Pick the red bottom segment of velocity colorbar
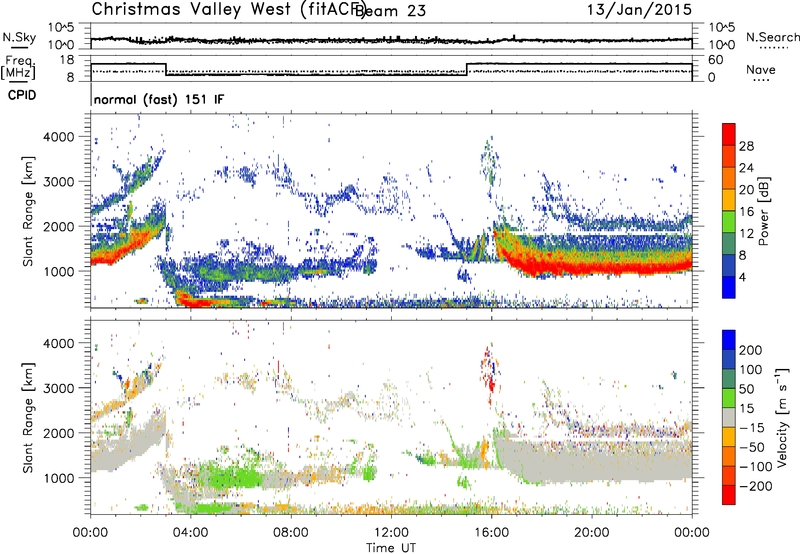This screenshot has width=800, height=554. pyautogui.click(x=729, y=495)
